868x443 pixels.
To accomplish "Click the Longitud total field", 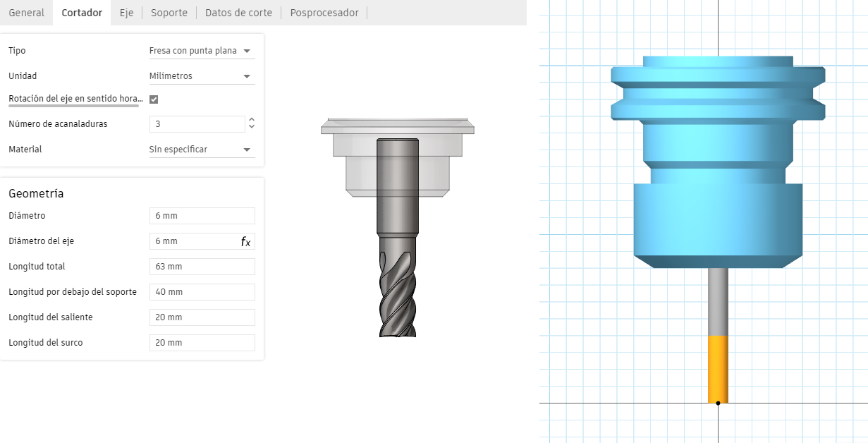I will point(202,267).
